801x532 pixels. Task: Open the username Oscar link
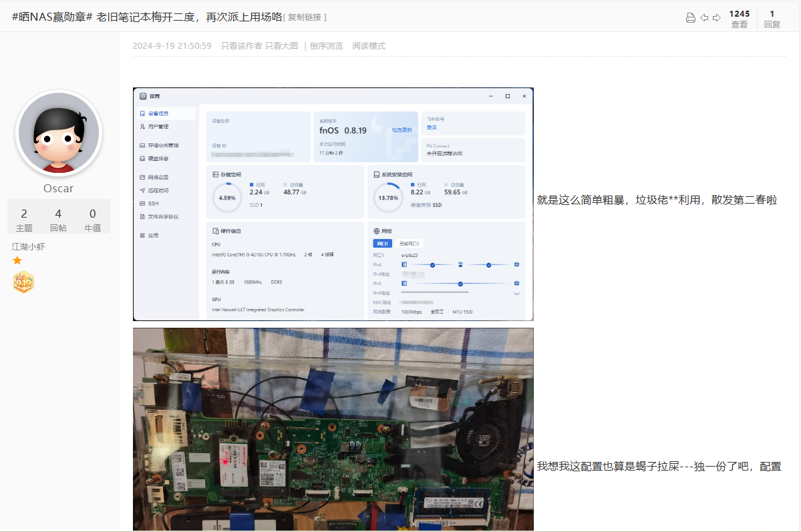pyautogui.click(x=58, y=188)
